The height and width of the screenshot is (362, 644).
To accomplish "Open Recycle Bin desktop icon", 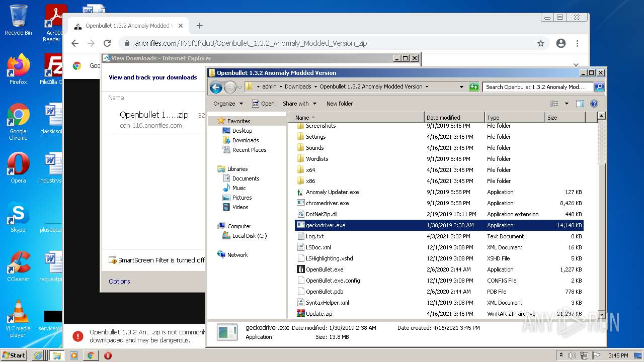I will click(18, 20).
